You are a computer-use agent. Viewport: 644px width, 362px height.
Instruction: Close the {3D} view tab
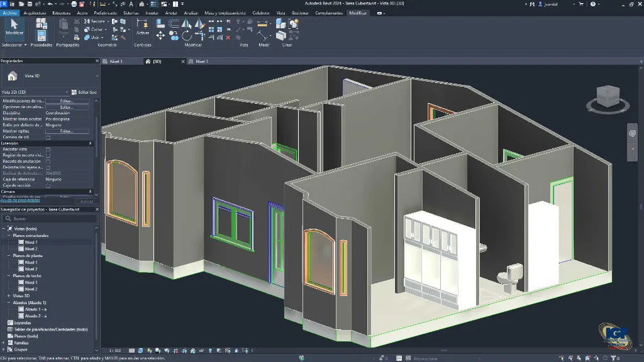[x=183, y=62]
